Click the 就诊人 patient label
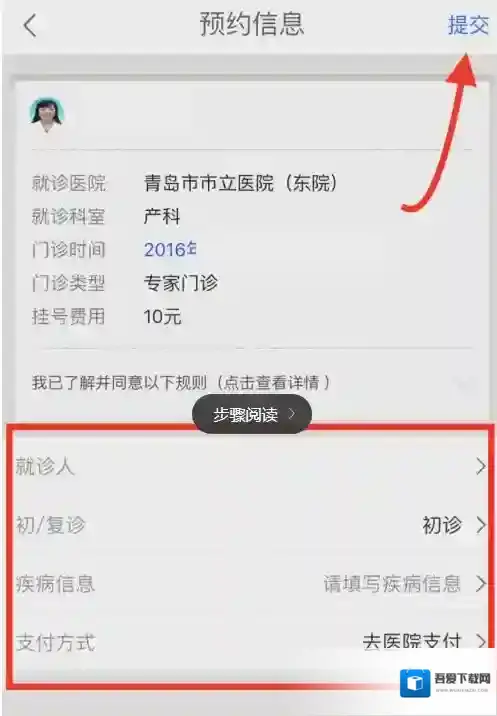Viewport: 497px width, 716px height. pos(45,467)
